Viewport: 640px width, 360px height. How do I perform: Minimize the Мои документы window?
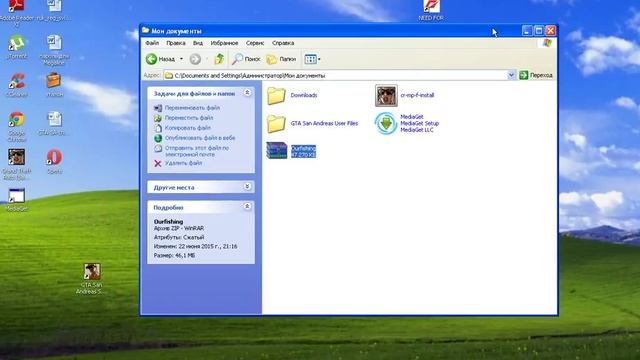(527, 31)
